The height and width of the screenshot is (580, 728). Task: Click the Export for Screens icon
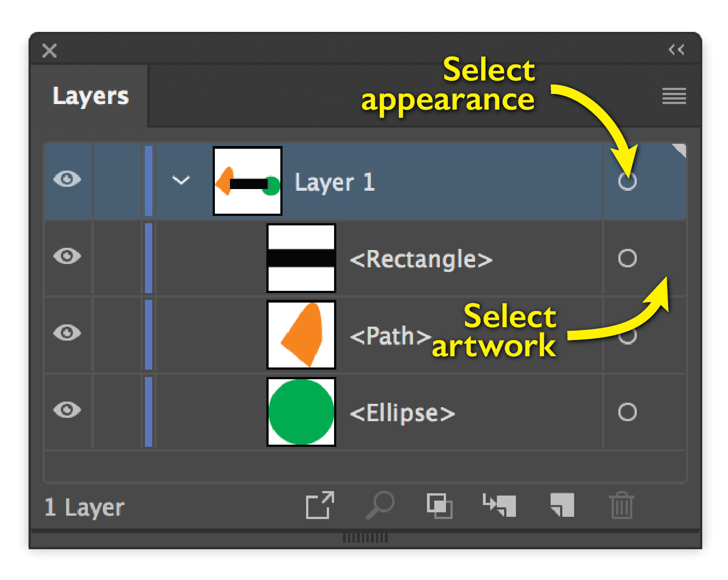(320, 506)
